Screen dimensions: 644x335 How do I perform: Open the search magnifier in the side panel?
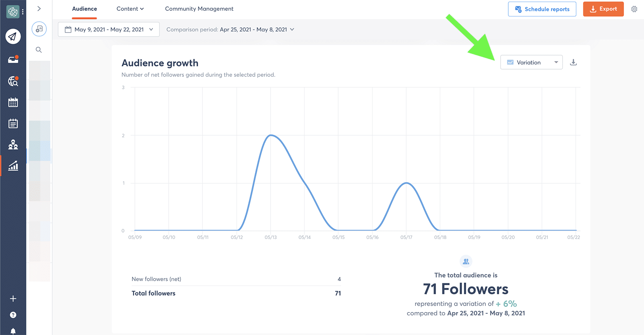click(x=38, y=49)
